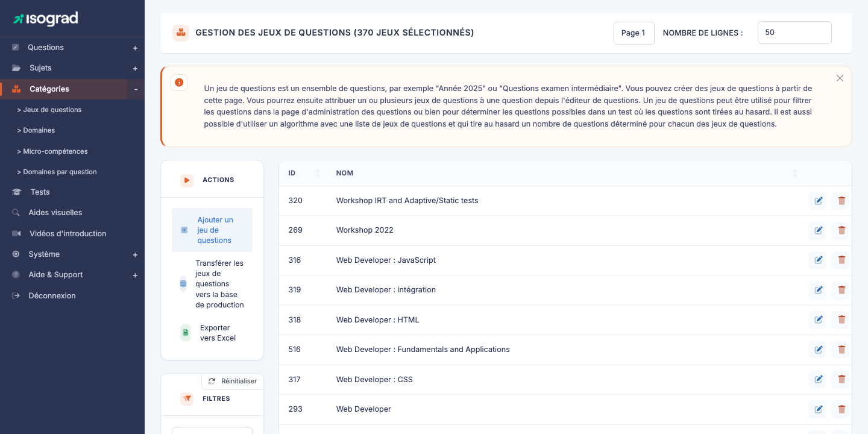The width and height of the screenshot is (868, 434).
Task: Open Jeux de questions submenu item
Action: click(x=49, y=110)
